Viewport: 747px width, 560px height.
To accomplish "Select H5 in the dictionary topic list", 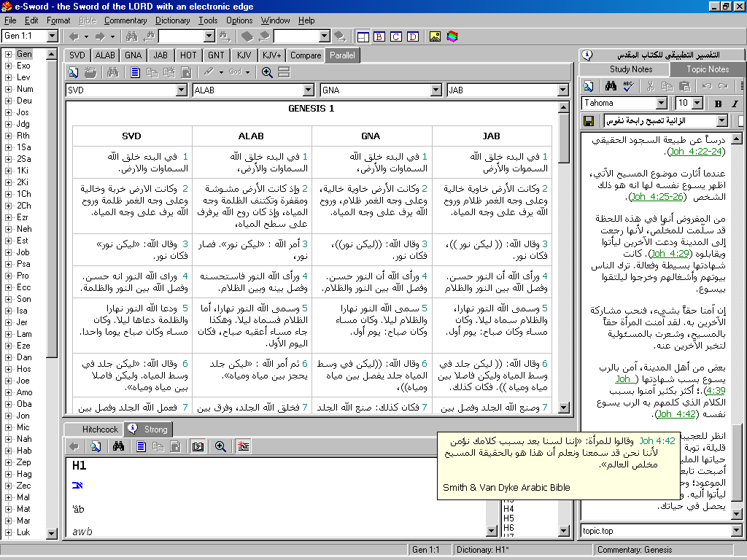I will point(508,518).
